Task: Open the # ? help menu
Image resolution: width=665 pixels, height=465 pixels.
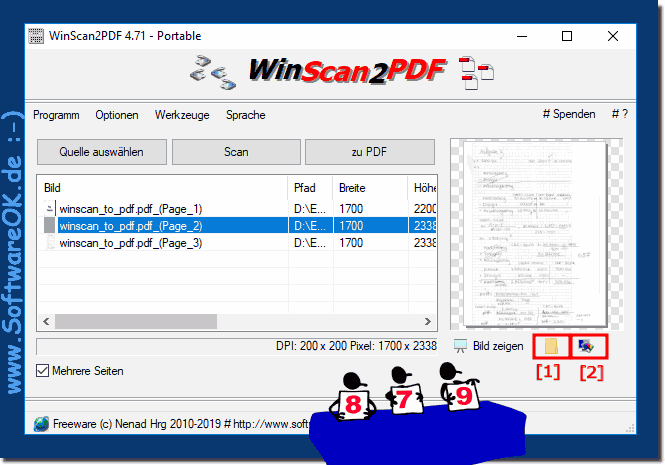Action: (620, 114)
